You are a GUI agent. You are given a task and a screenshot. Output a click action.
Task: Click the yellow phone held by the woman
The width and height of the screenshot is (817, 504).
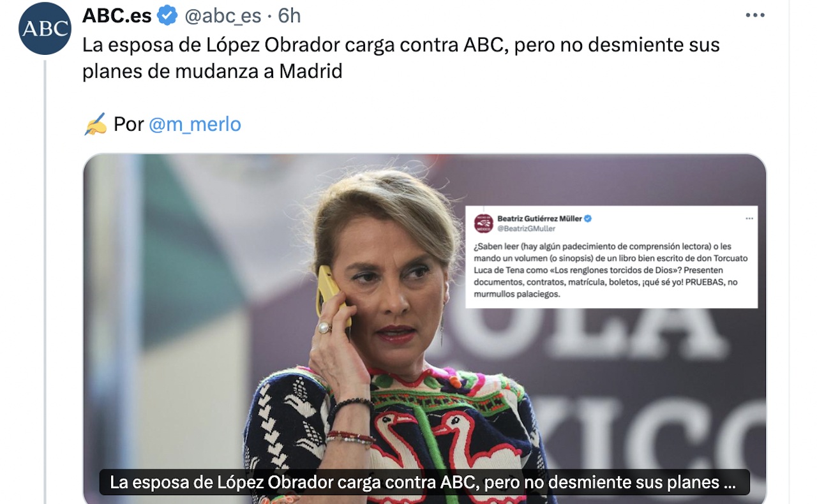[x=330, y=293]
